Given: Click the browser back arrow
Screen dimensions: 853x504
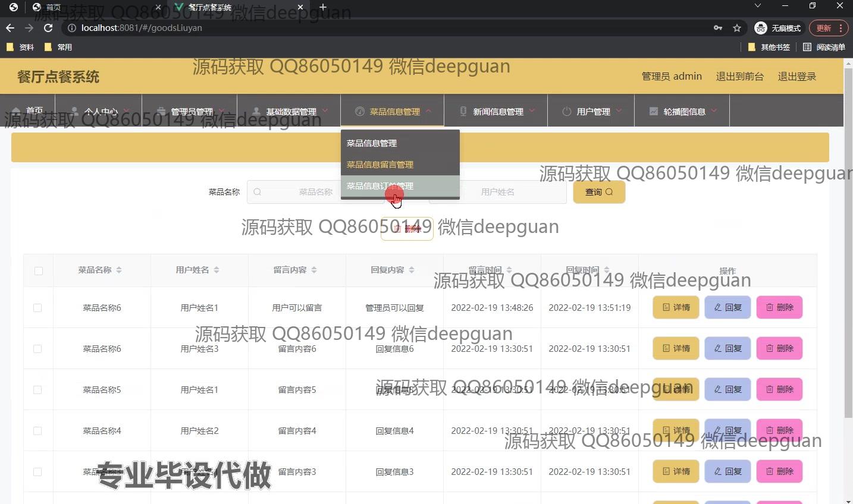Looking at the screenshot, I should (x=10, y=28).
